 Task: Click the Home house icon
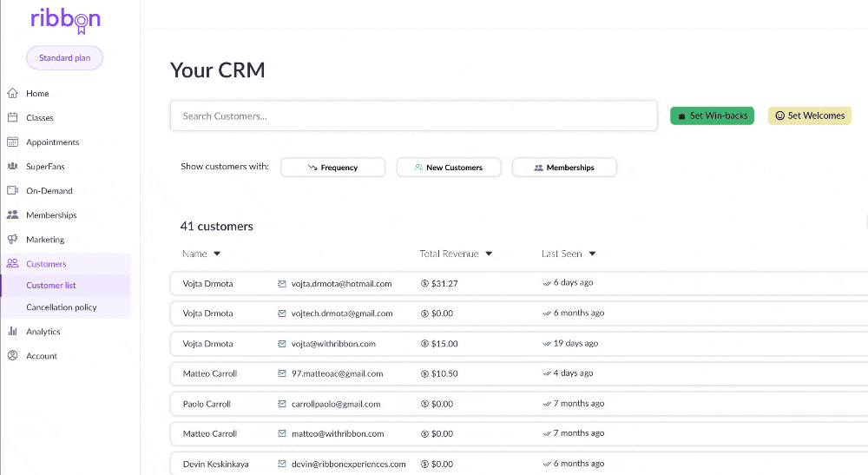click(13, 93)
